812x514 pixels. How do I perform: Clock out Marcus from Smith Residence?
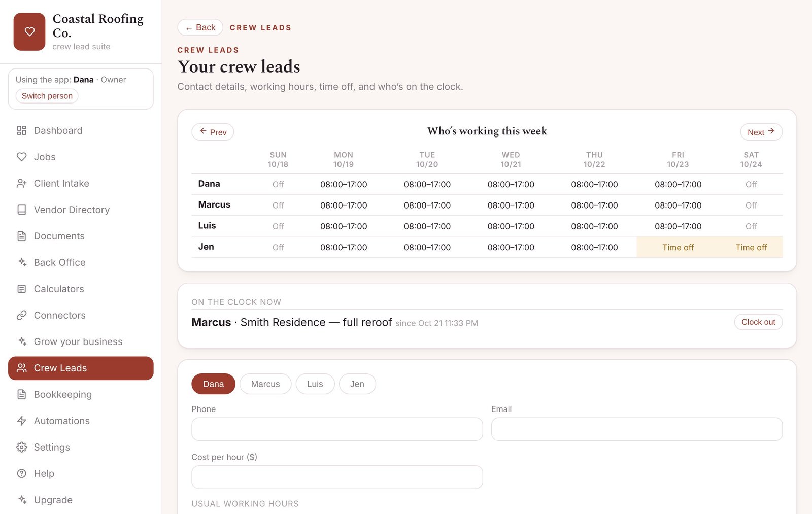[758, 322]
